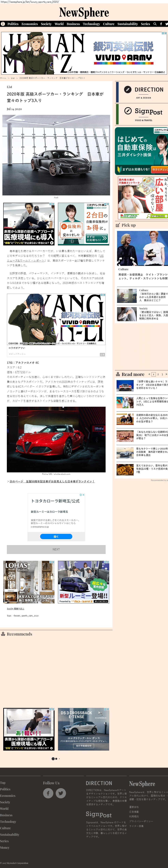The height and width of the screenshot is (868, 168).
Task: Select page 2 in Read more pager
Action: coord(158,374)
